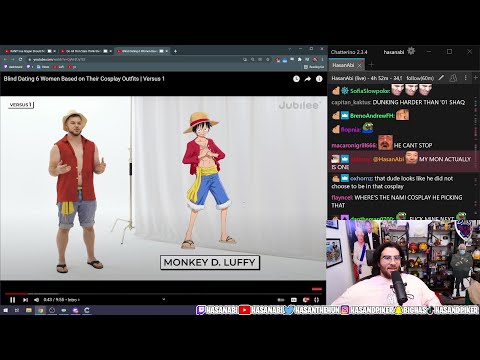
Task: Enter fullscreen on the YouTube player
Action: click(317, 300)
